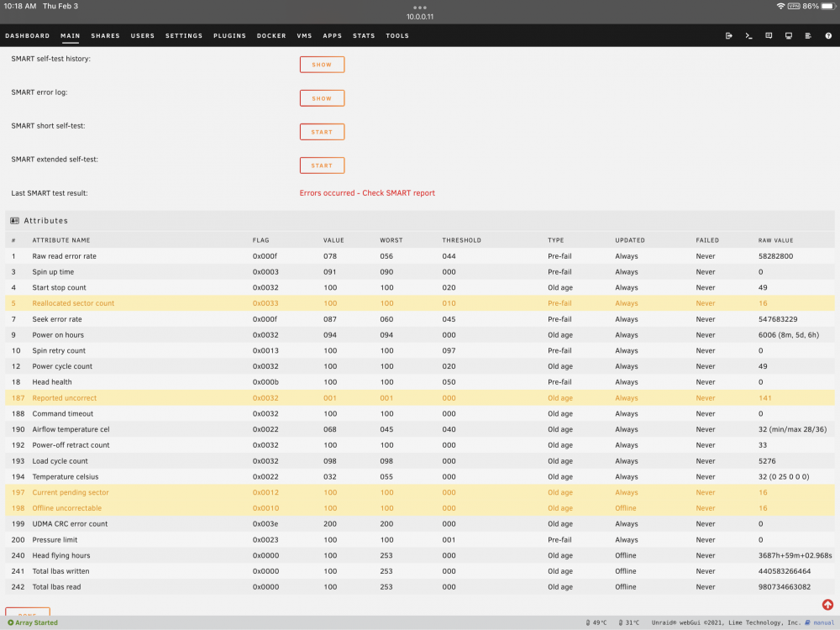Click the Temperature celsius attribute

click(66, 477)
